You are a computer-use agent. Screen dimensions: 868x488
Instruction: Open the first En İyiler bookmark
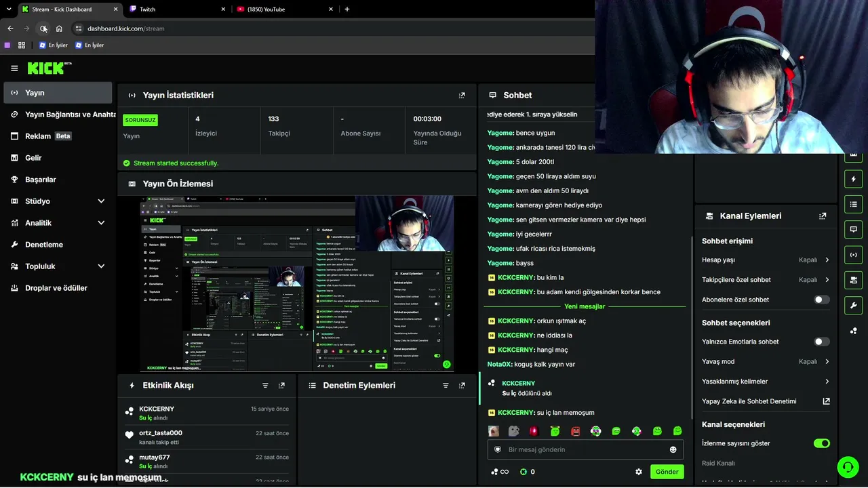coord(53,45)
